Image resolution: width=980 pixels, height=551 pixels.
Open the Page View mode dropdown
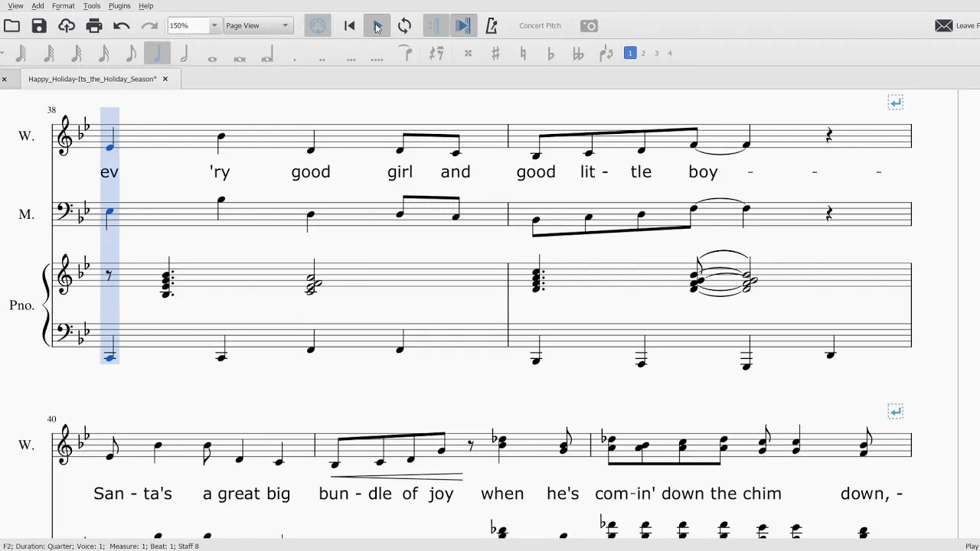258,26
